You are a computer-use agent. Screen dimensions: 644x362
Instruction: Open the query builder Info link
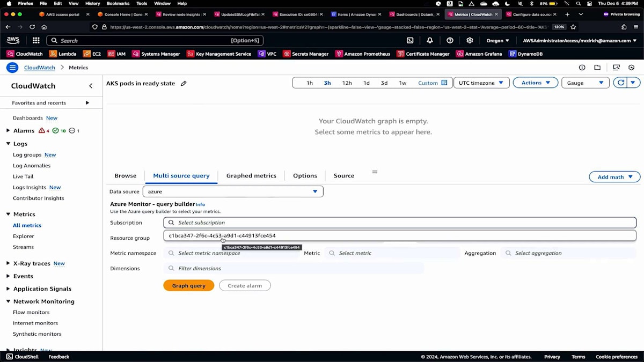200,204
